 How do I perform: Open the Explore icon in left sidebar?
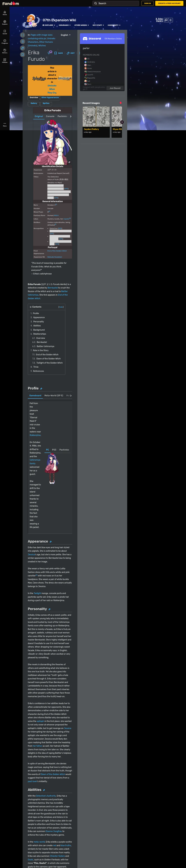point(5,22)
